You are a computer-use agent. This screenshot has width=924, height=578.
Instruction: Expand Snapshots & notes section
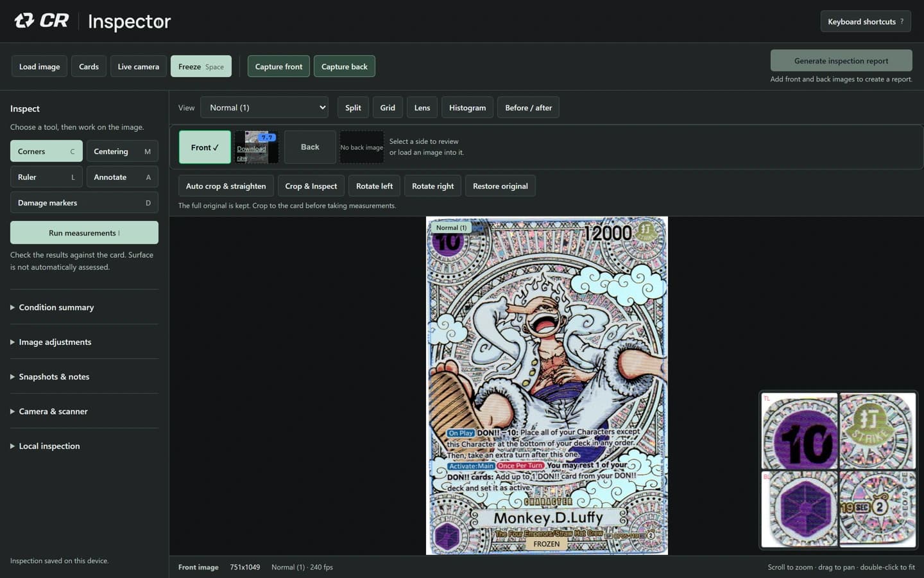point(84,376)
